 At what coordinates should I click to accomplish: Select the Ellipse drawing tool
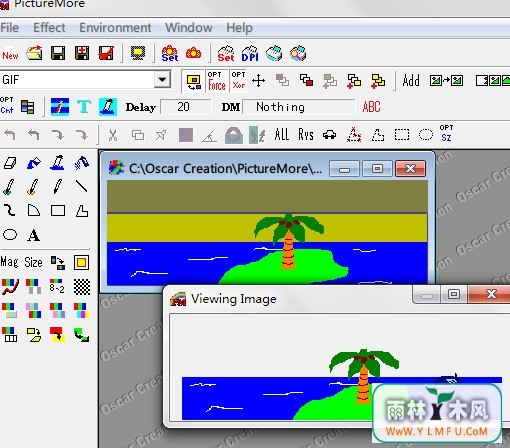(x=10, y=234)
